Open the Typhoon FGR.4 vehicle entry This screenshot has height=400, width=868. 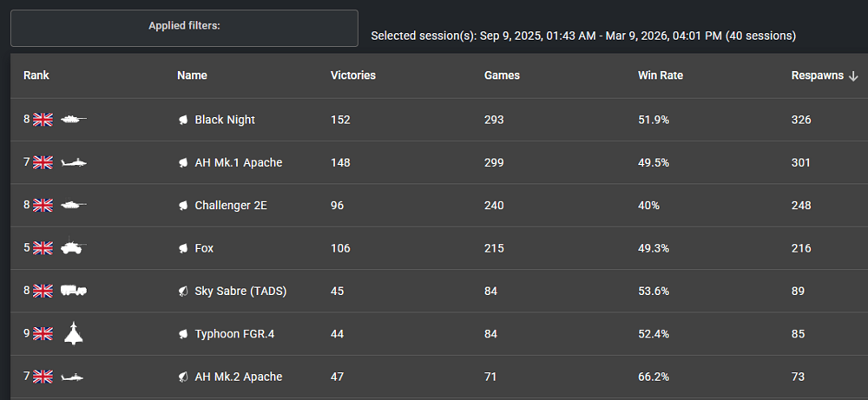tap(236, 334)
